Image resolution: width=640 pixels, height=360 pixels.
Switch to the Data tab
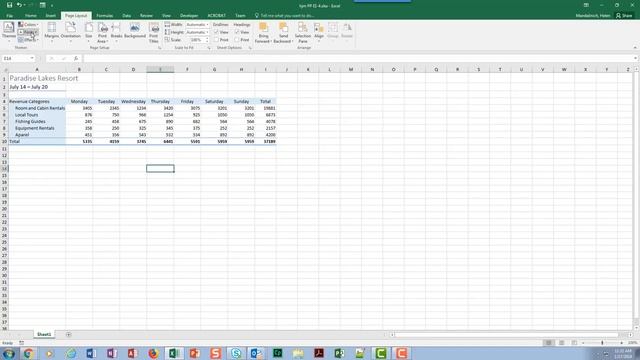pos(127,16)
